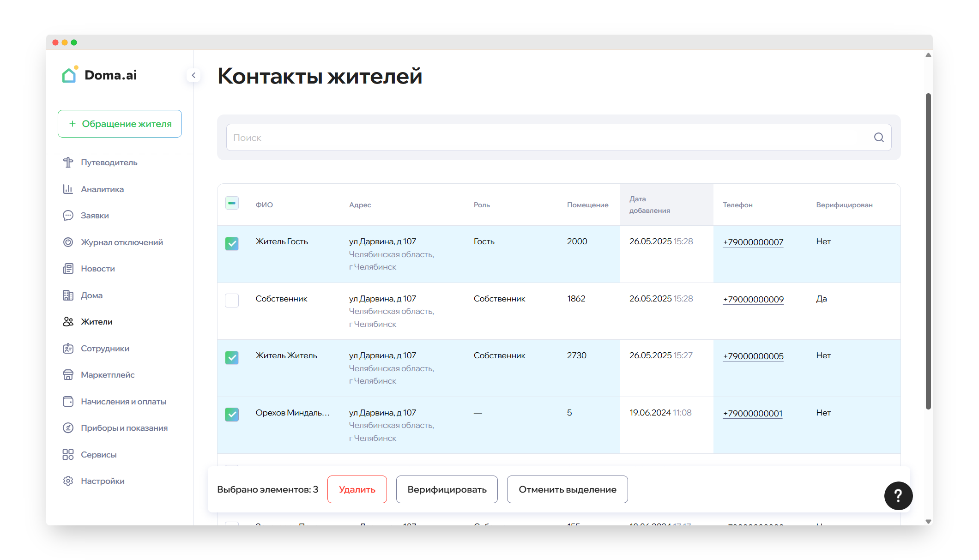The image size is (979, 560).
Task: Open Начисления и оплаты menu item
Action: pos(123,402)
